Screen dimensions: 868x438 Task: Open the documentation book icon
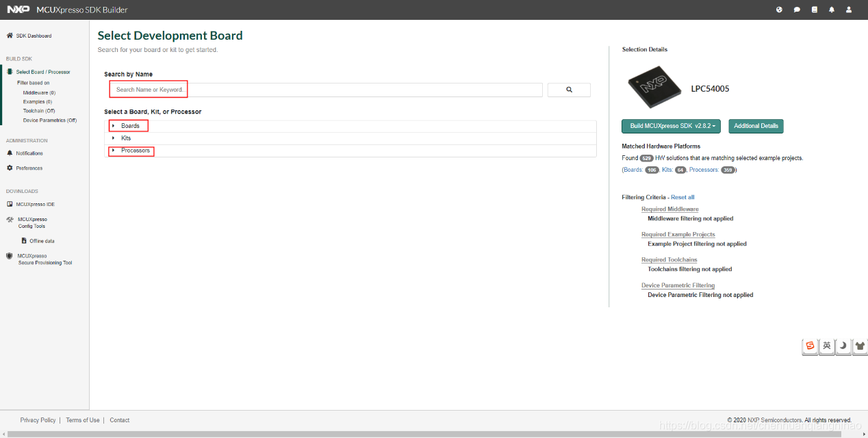coord(814,10)
